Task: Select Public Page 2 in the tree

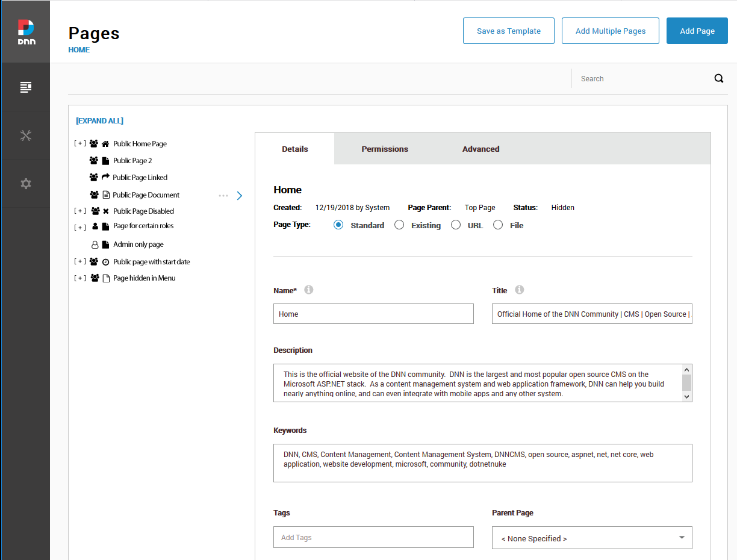Action: coord(132,161)
